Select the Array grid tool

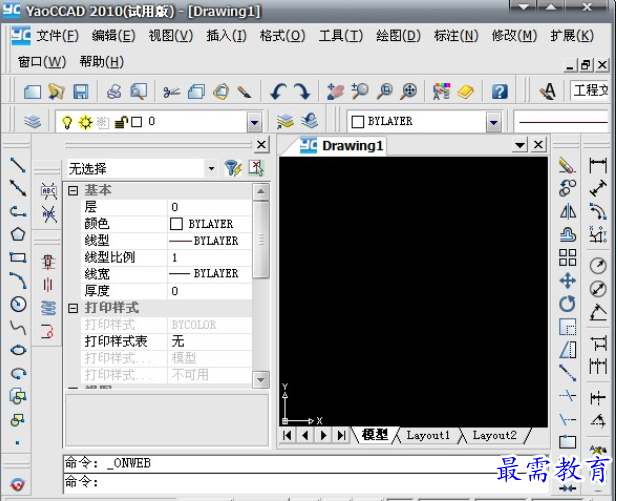tap(568, 258)
